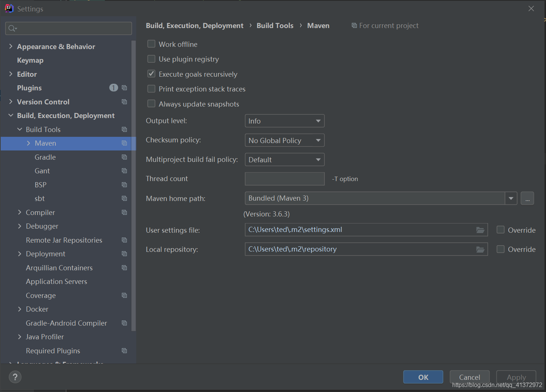The image size is (546, 392).
Task: Open Maven home path dropdown arrow
Action: coord(511,198)
